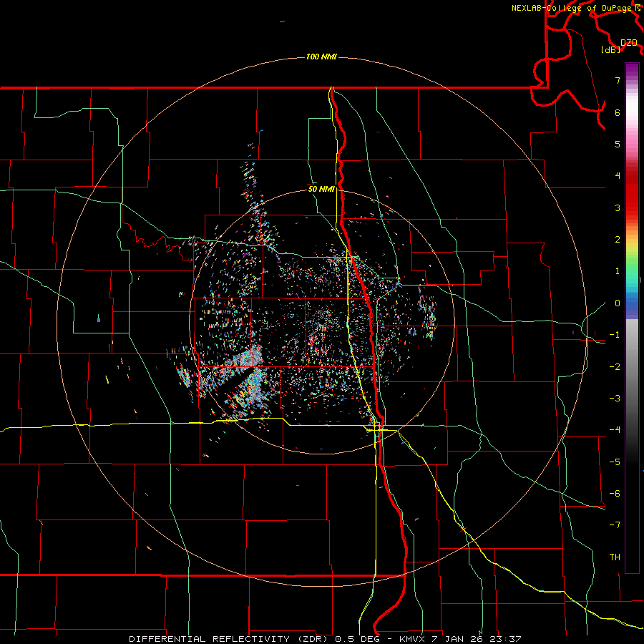Click the "5" value on color scale
Image resolution: width=644 pixels, height=644 pixels.
point(618,144)
